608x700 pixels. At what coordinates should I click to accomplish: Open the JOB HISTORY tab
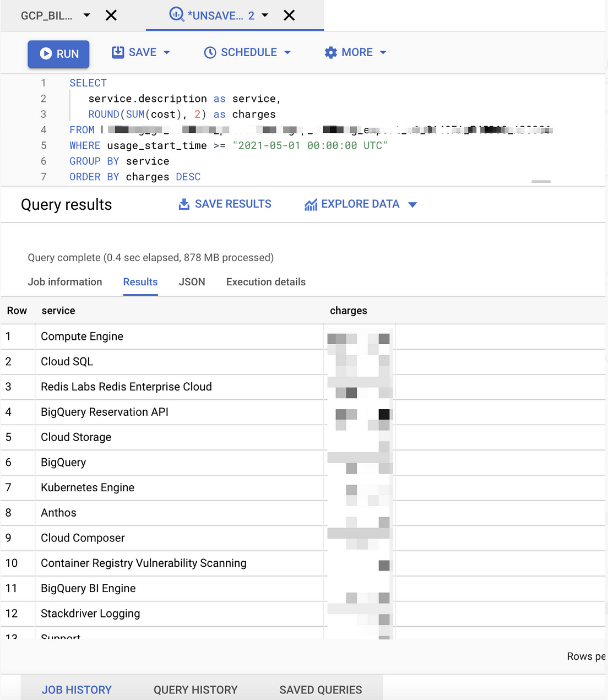[x=77, y=690]
